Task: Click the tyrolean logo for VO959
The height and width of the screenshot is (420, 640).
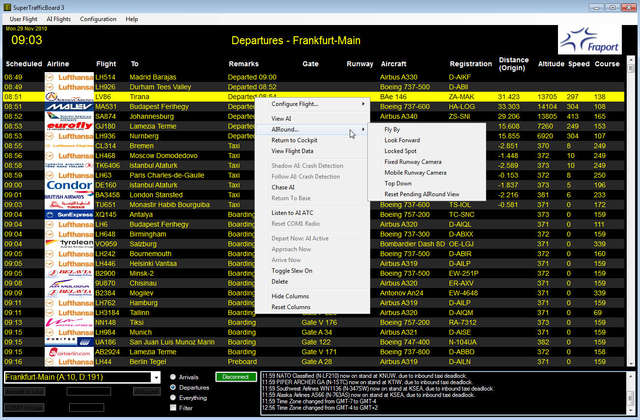Action: pyautogui.click(x=69, y=244)
